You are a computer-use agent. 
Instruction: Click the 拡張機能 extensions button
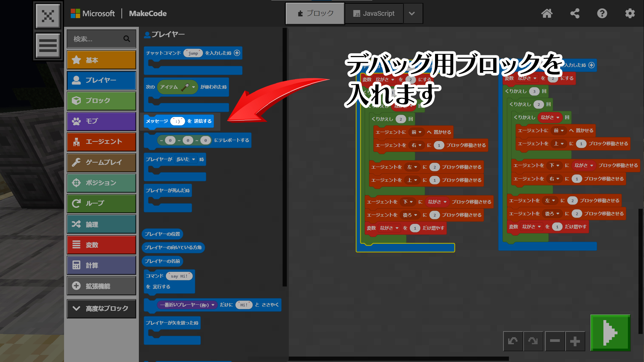pos(101,286)
